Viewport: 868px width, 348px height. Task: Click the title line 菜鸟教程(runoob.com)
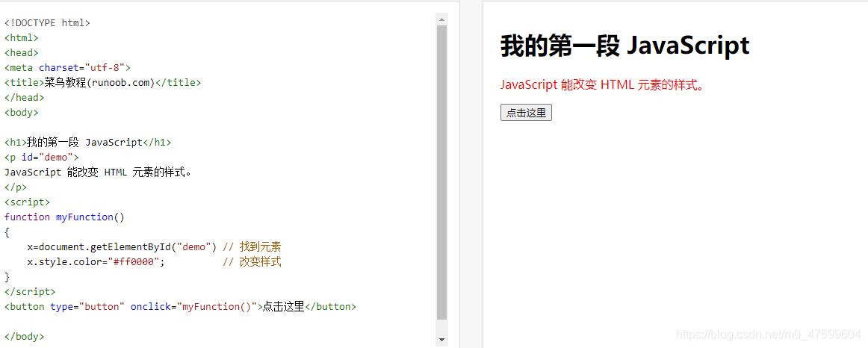coord(103,83)
